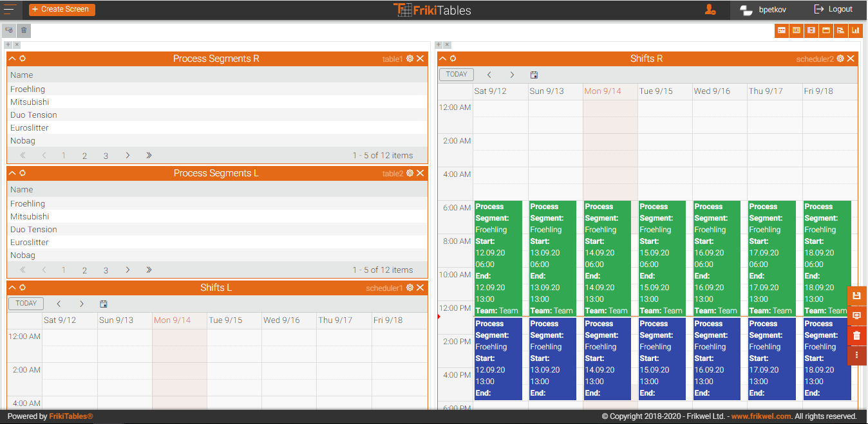Open settings gear for table1 panel
Viewport: 868px width, 424px height.
click(x=410, y=59)
